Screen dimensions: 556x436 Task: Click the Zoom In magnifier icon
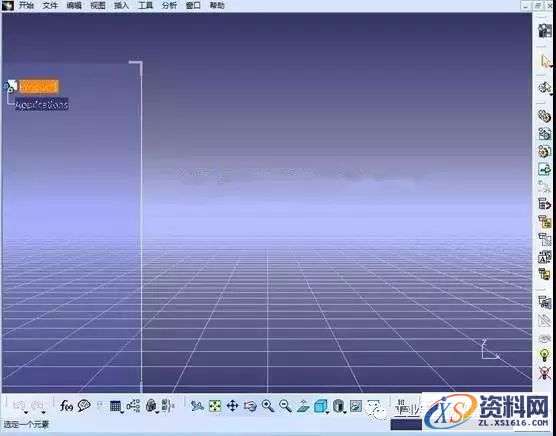click(x=268, y=406)
